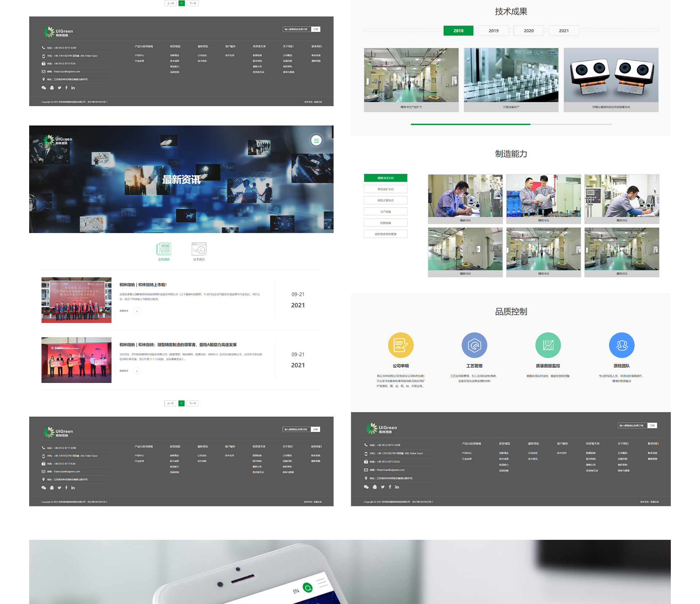Go to 下一页 under the news list
700x604 pixels.
[x=192, y=403]
